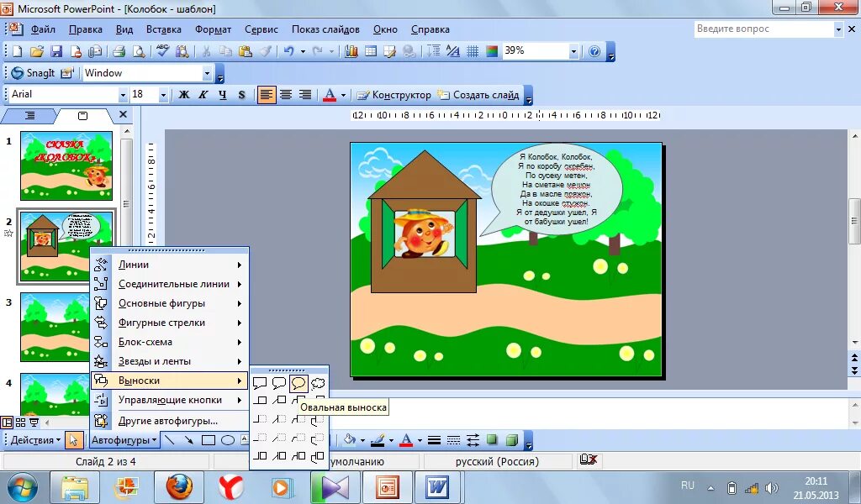
Task: Open SnagIt Window profile dropdown
Action: pos(207,73)
